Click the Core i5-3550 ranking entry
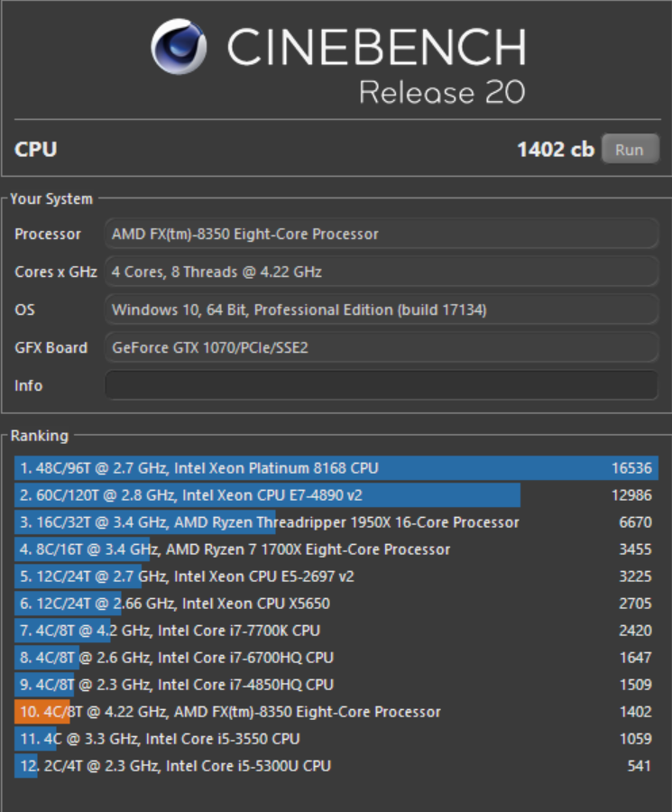The height and width of the screenshot is (812, 672). coord(336,739)
